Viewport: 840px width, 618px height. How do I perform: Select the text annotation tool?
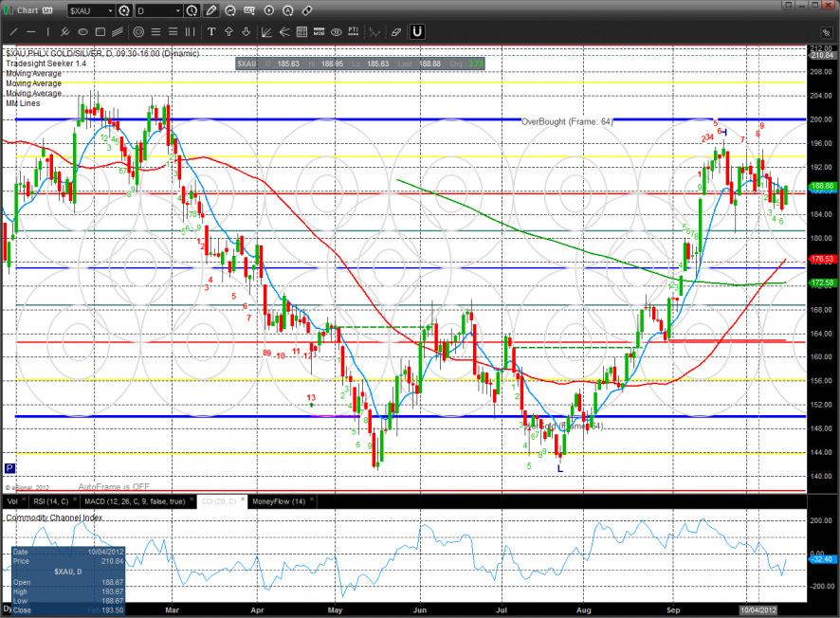[210, 31]
